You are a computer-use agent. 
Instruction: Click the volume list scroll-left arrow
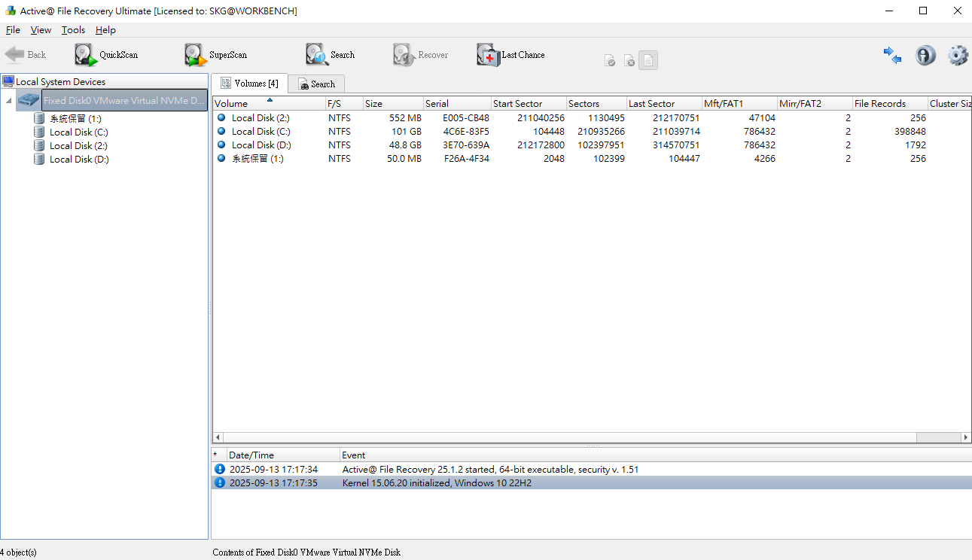coord(218,437)
